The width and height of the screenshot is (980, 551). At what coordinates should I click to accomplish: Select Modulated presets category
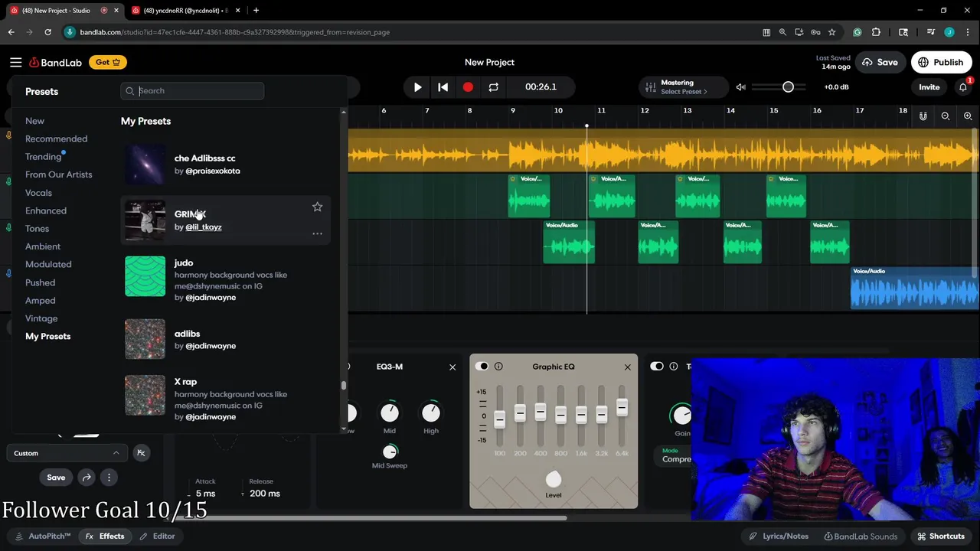[x=48, y=265]
